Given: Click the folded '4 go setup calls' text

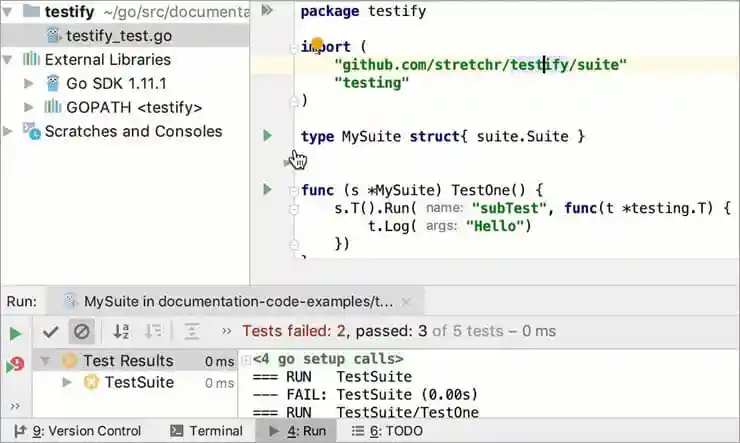Looking at the screenshot, I should pyautogui.click(x=328, y=358).
